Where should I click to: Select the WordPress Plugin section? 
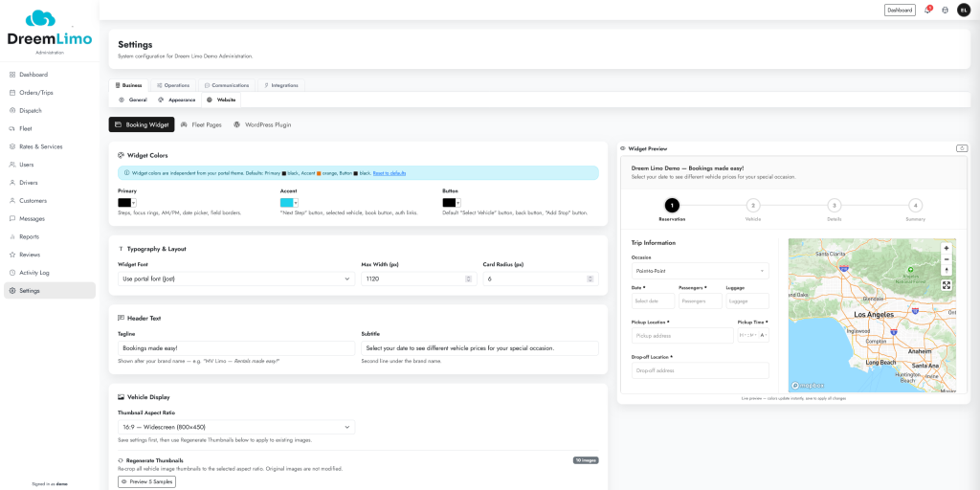pos(262,125)
